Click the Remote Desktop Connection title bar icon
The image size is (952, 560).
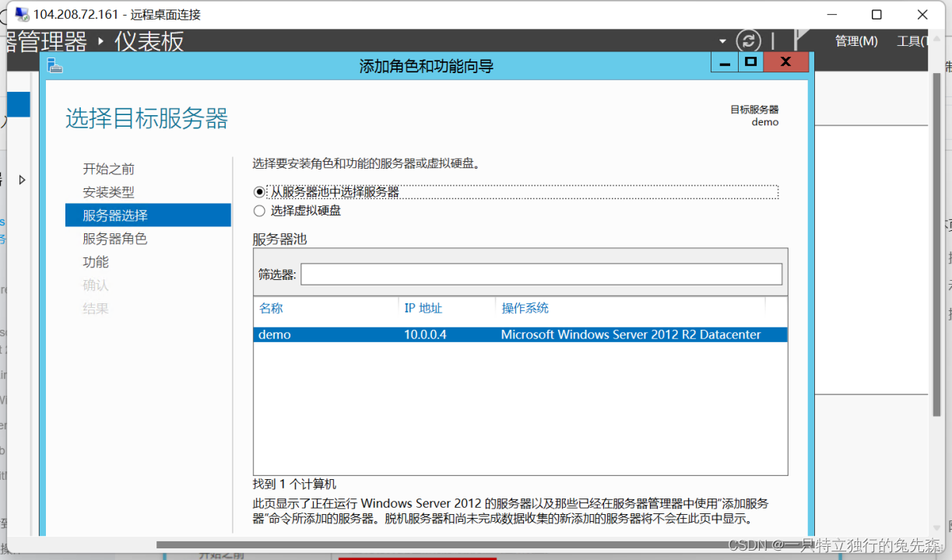pos(22,14)
